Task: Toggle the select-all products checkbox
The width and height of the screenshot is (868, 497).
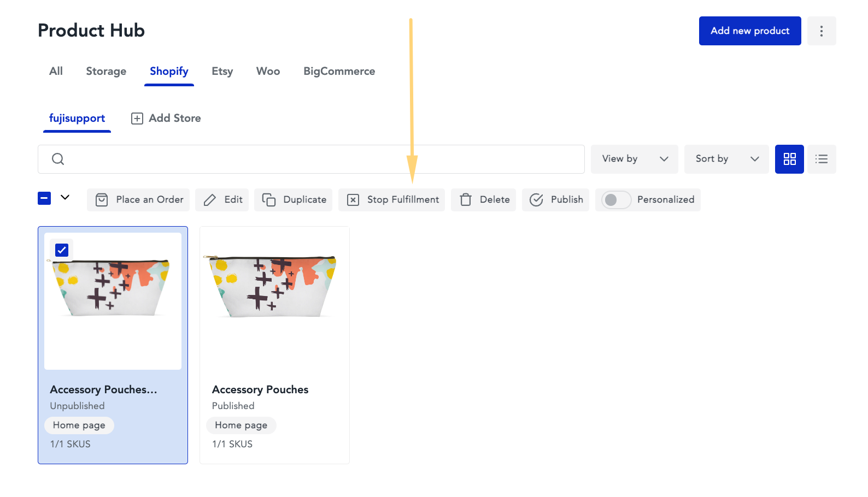Action: tap(44, 198)
